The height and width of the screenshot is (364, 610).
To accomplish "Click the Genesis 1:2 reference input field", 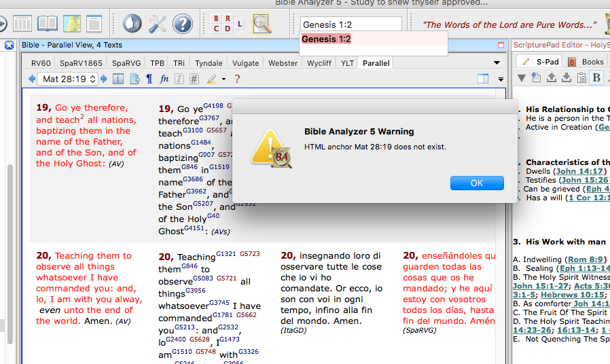I will click(351, 24).
